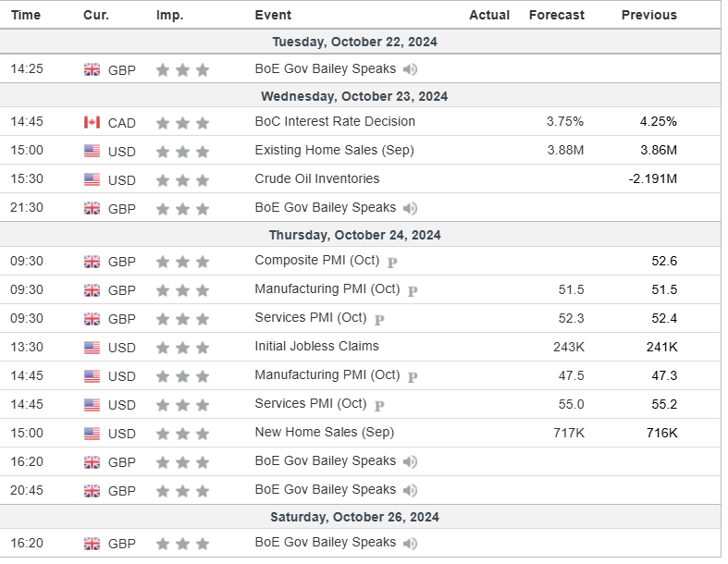Click speaker icon on 20:45 Bailey Speaks event

click(x=410, y=490)
